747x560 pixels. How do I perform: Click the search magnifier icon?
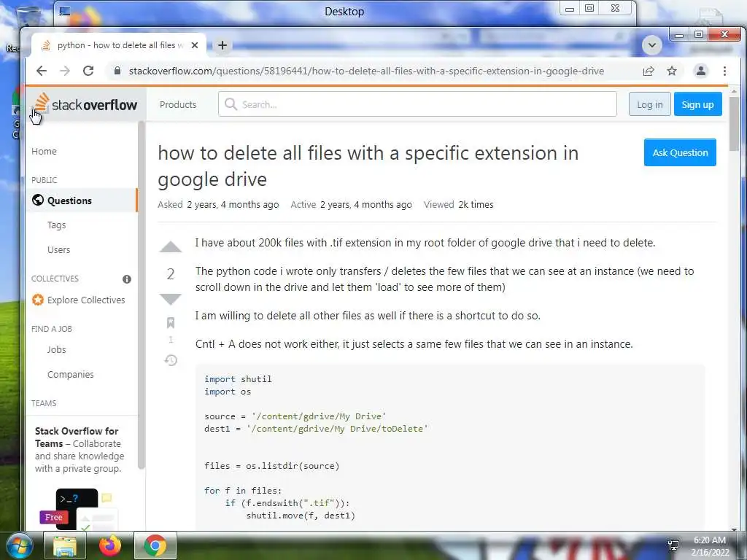[x=231, y=104]
